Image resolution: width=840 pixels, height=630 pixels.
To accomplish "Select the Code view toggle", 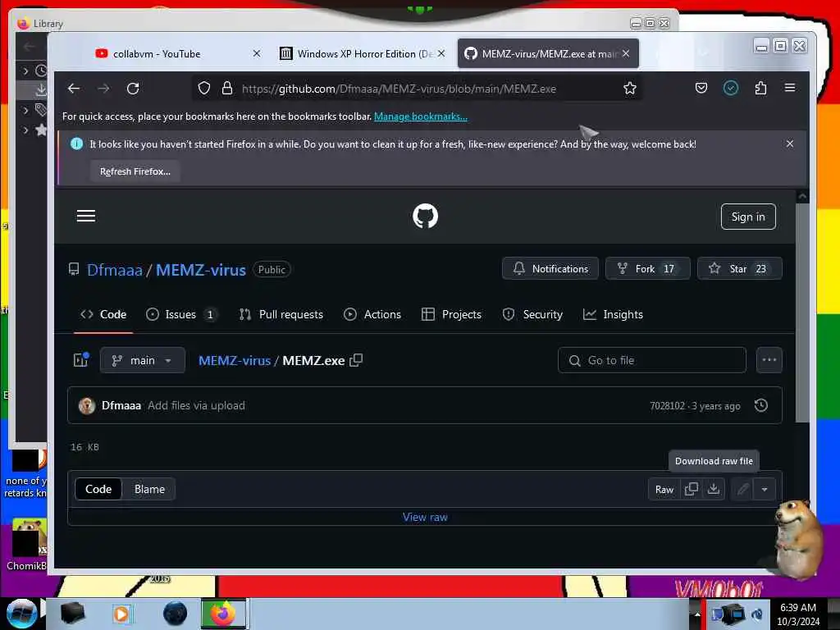I will pos(98,489).
